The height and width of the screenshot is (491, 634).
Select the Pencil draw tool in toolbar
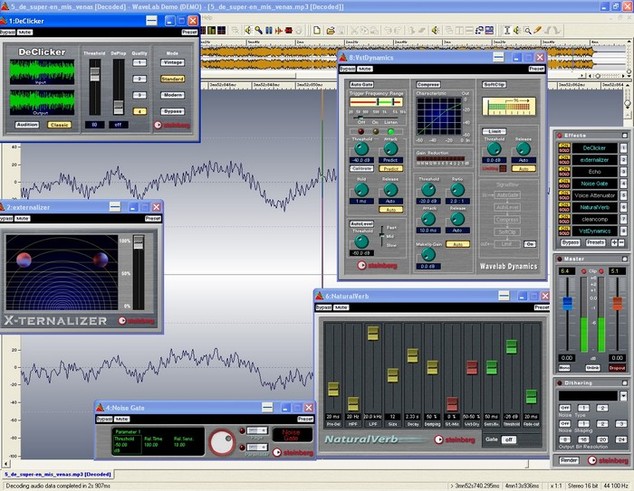(x=537, y=30)
